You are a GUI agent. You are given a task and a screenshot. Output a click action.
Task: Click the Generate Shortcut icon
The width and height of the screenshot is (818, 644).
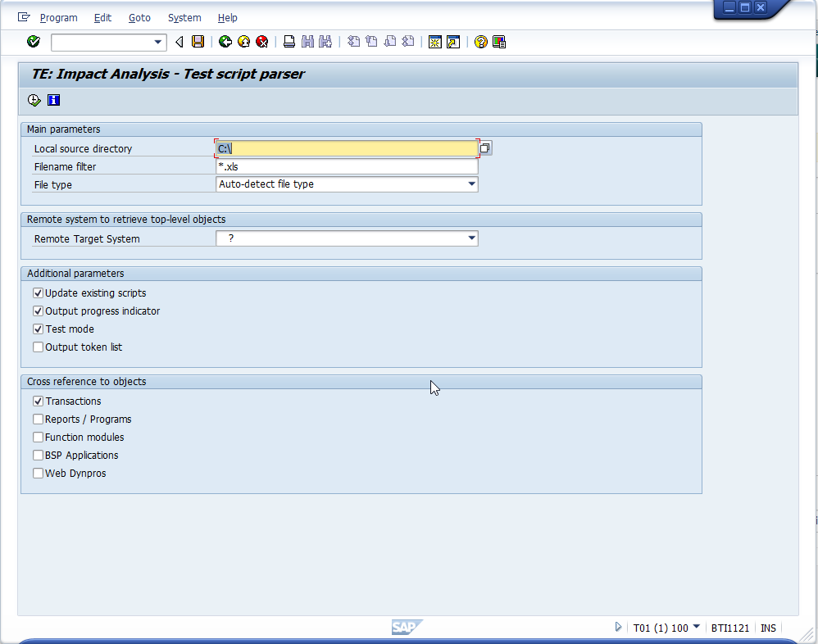tap(453, 42)
